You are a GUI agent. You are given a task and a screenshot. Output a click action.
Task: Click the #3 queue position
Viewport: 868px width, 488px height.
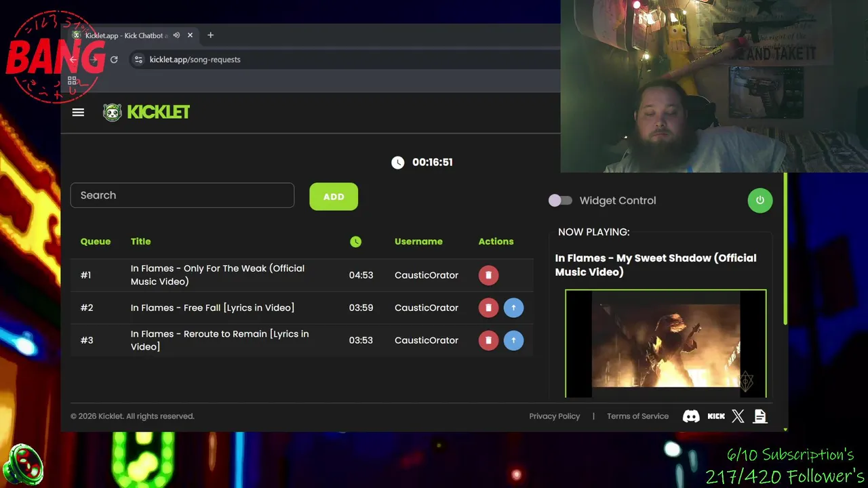87,340
